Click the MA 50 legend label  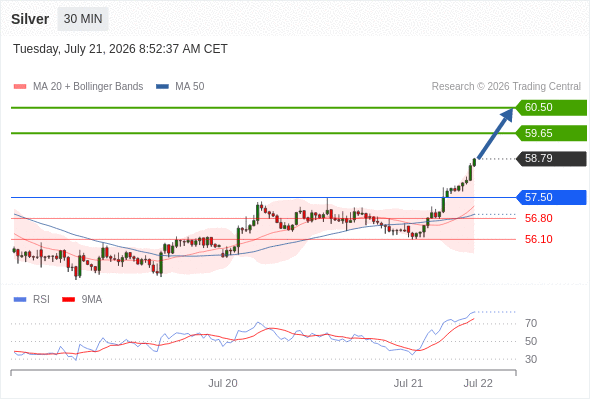coord(190,87)
